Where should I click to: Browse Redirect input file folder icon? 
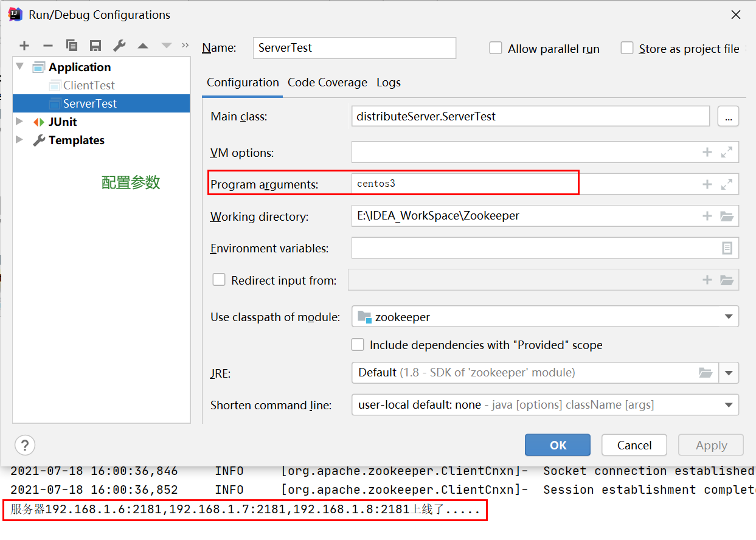(727, 280)
